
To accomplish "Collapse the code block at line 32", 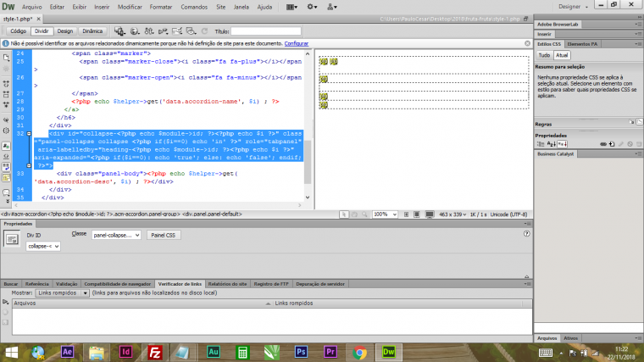I will (31, 134).
